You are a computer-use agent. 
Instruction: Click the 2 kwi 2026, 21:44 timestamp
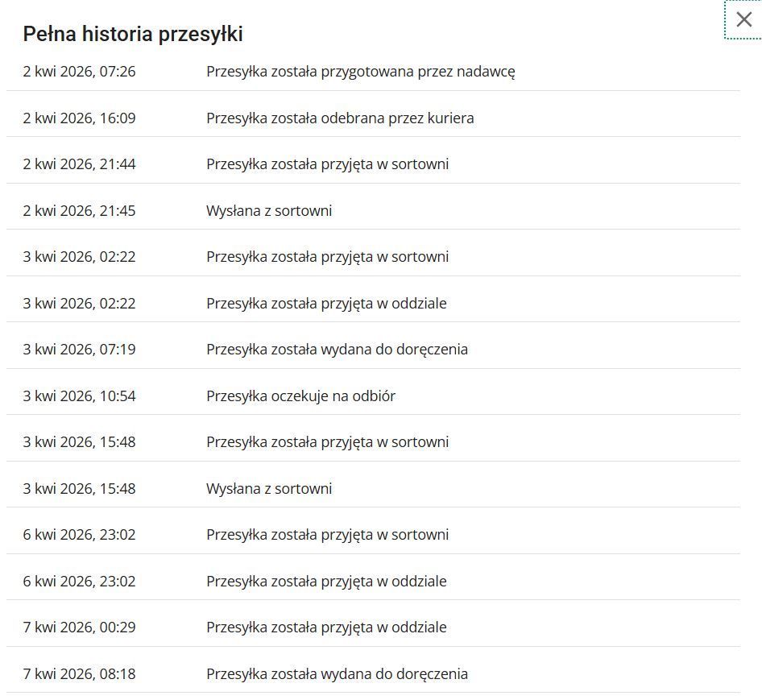pyautogui.click(x=79, y=164)
